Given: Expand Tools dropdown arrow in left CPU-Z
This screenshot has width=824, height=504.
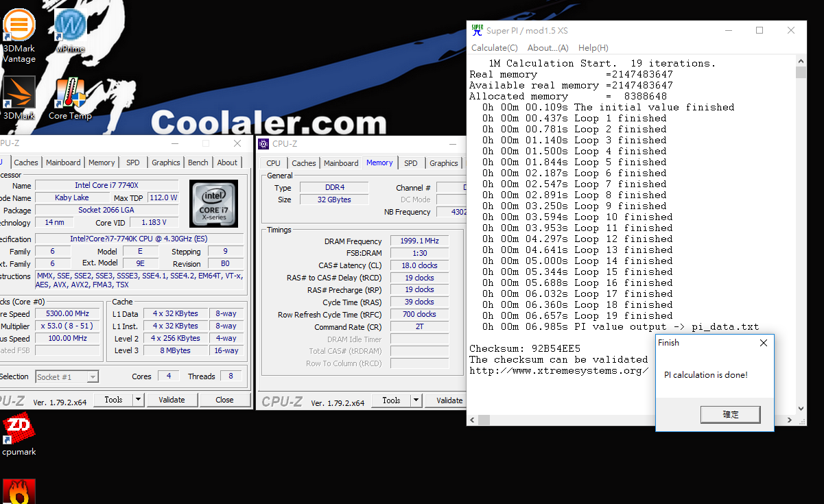Looking at the screenshot, I should (x=138, y=400).
